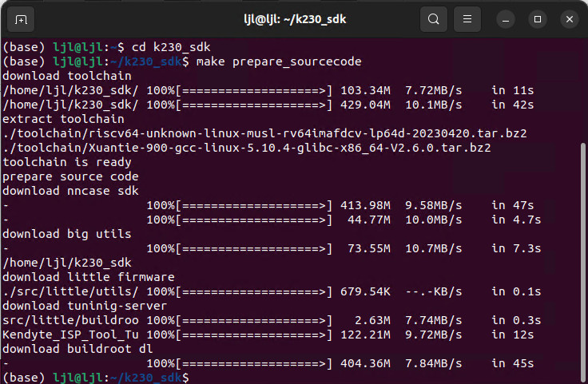The image size is (588, 384).
Task: Click the 'Kendyte_ISP_Tool_Tu' file name
Action: coord(70,335)
